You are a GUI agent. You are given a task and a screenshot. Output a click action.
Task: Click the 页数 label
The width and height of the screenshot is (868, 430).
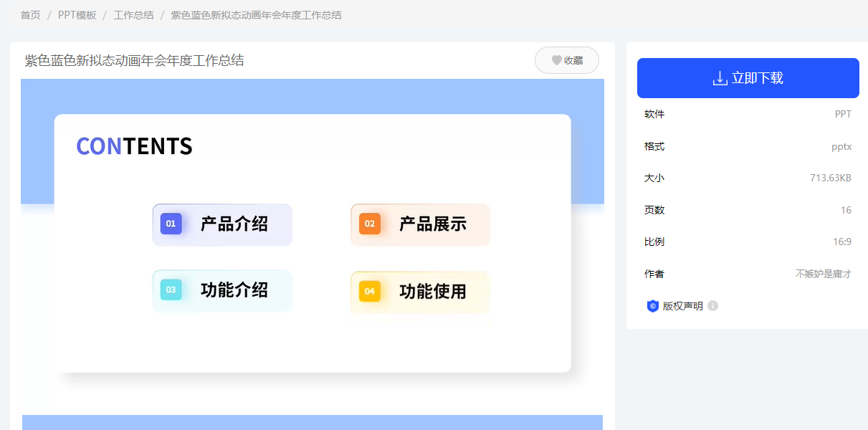coord(654,210)
